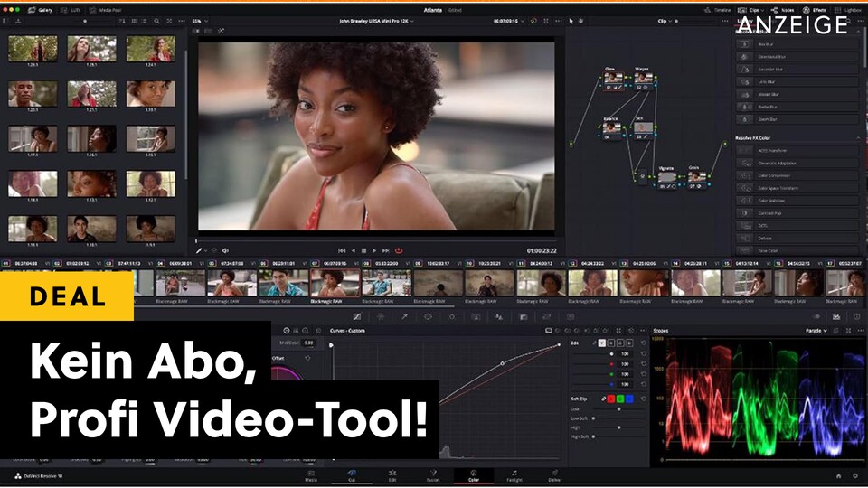Switch to the Deliver page tab
Screen dimensions: 868x488
coord(554,475)
